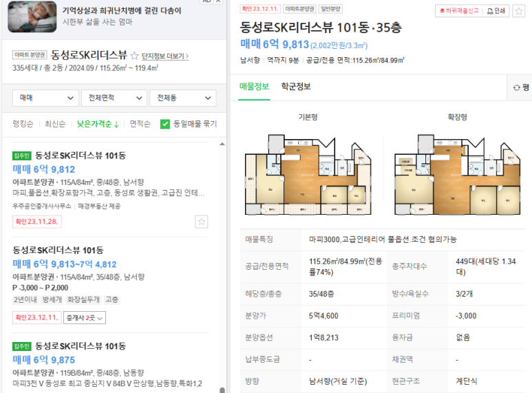Click the ad thumbnail image of the patient

tap(32, 17)
